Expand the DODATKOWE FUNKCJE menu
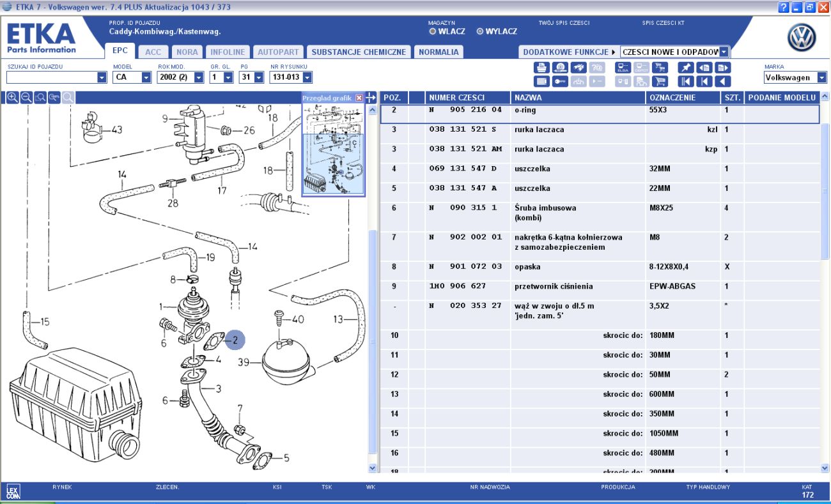Viewport: 831px width, 504px height. pyautogui.click(x=569, y=52)
